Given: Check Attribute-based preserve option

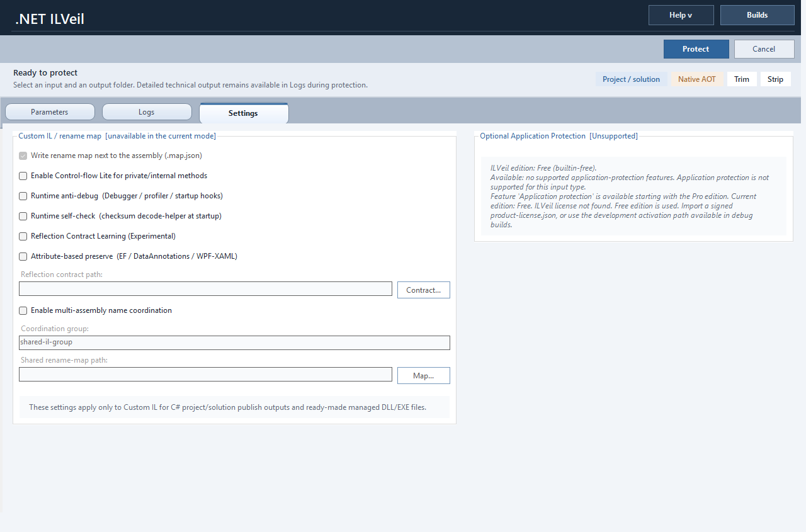Looking at the screenshot, I should pyautogui.click(x=23, y=256).
